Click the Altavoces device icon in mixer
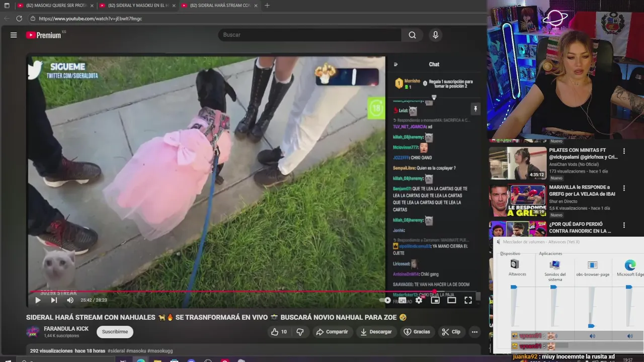This screenshot has height=362, width=644. click(514, 264)
